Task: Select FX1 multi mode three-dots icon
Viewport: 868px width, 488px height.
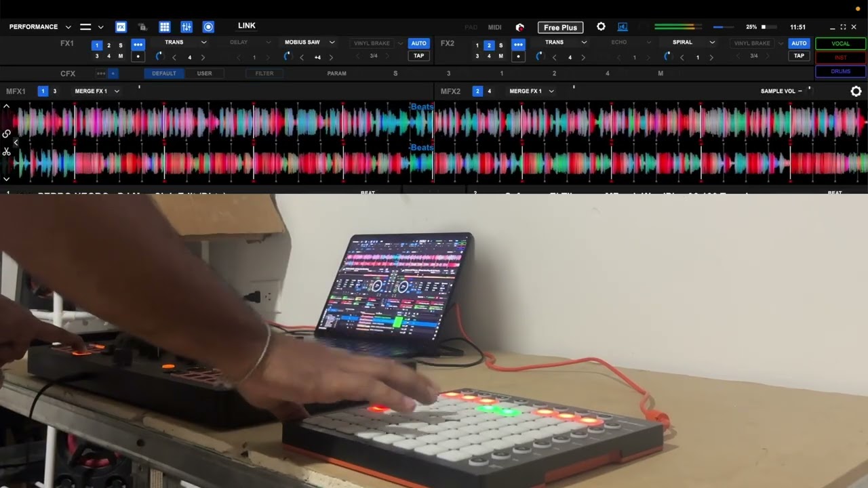Action: point(138,45)
